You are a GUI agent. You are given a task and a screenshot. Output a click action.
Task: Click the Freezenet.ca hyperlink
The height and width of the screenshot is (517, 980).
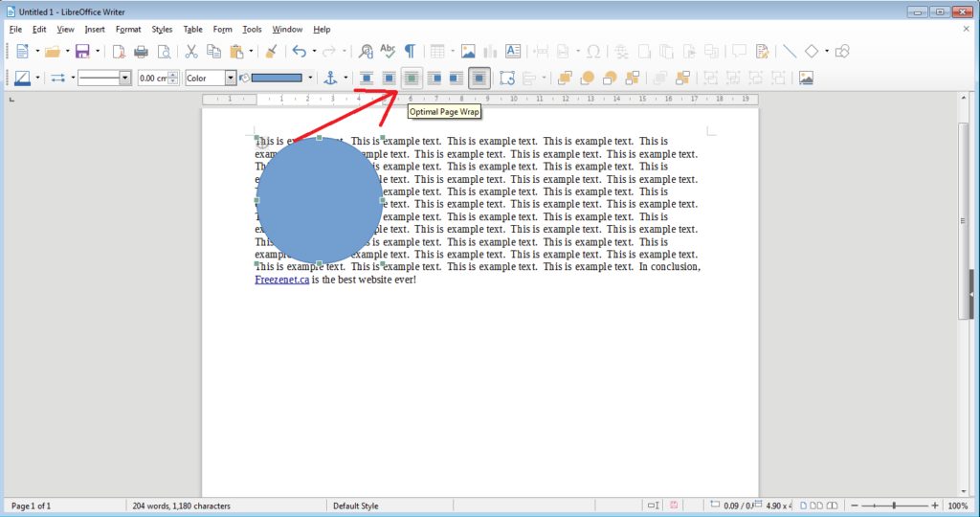click(281, 281)
